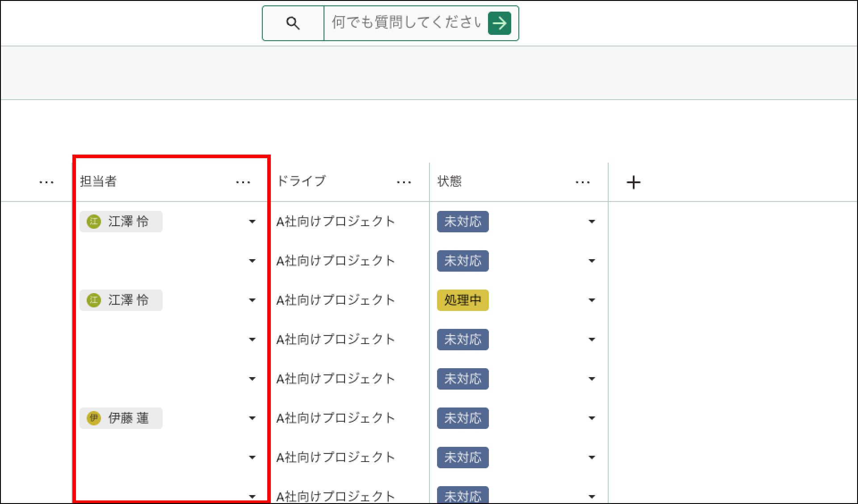Viewport: 858px width, 504px height.
Task: Click the yellow 処理中 status tag
Action: click(463, 300)
